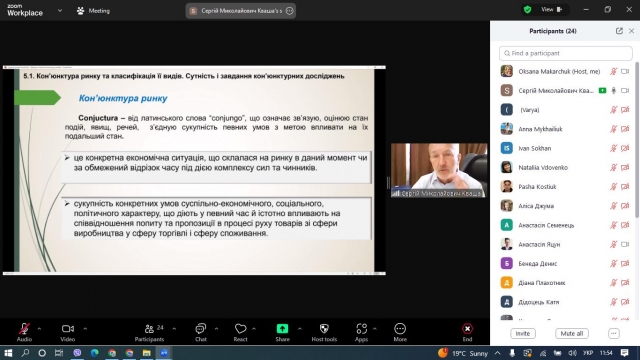This screenshot has width=640, height=360.
Task: Expand chat options arrow next to Chat
Action: pos(216,329)
